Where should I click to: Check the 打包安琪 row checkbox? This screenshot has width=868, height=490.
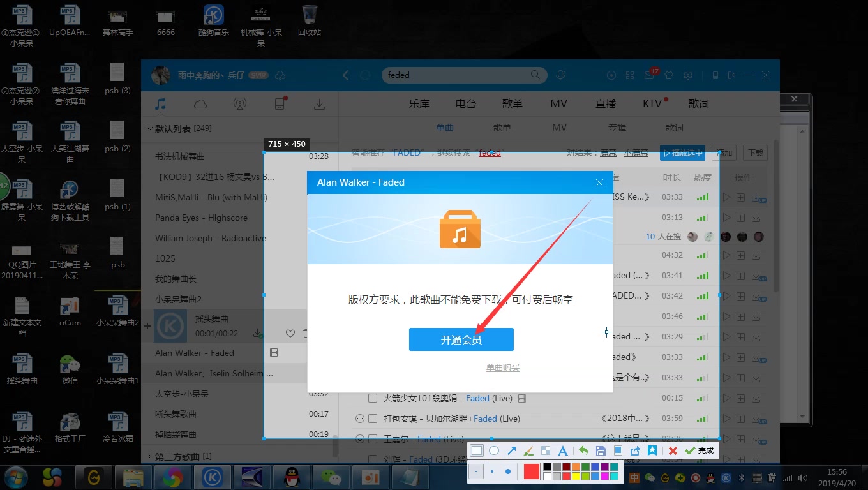tap(373, 419)
